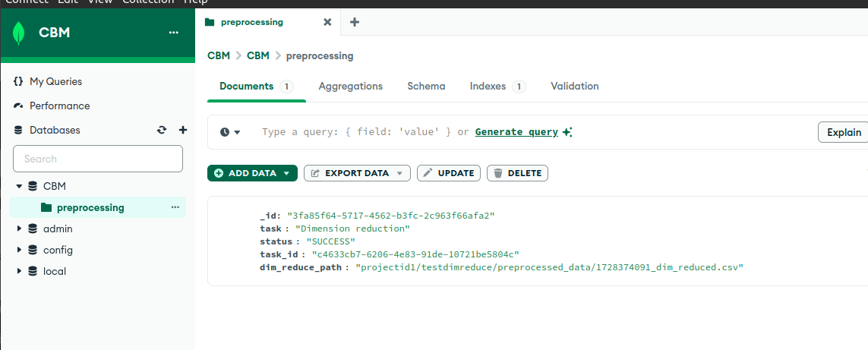
Task: Click the Generate query link
Action: (x=516, y=132)
